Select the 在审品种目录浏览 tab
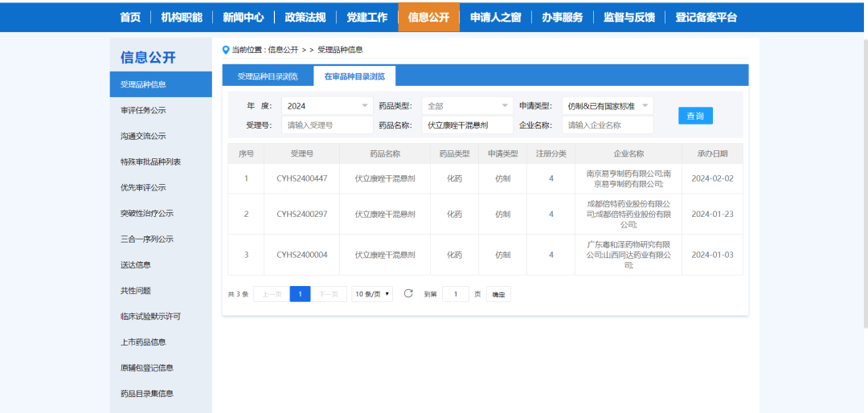This screenshot has height=413, width=868. (x=354, y=76)
